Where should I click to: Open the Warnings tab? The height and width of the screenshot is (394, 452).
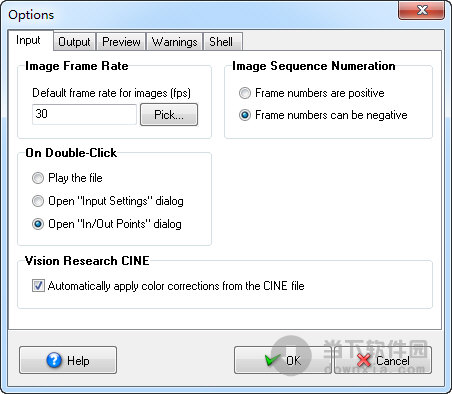pyautogui.click(x=175, y=42)
